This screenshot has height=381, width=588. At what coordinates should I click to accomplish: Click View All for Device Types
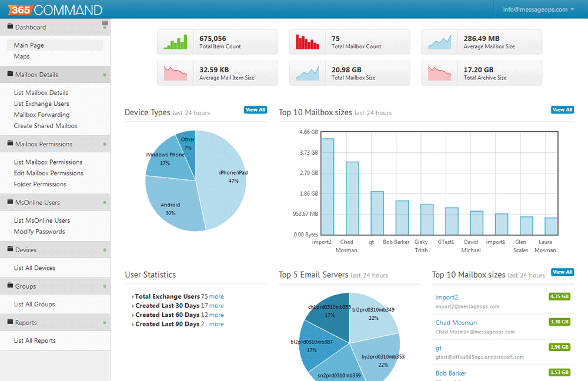[255, 110]
